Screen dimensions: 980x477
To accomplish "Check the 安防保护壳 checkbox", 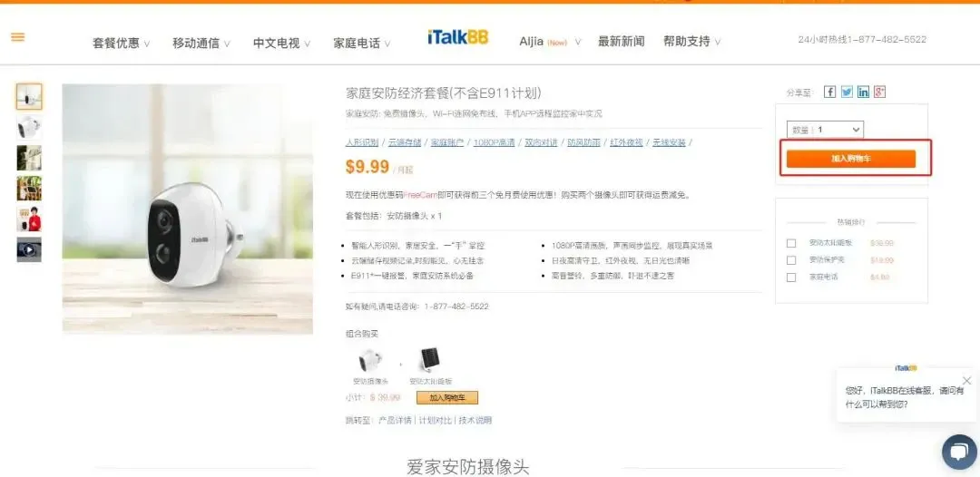I will click(x=791, y=260).
